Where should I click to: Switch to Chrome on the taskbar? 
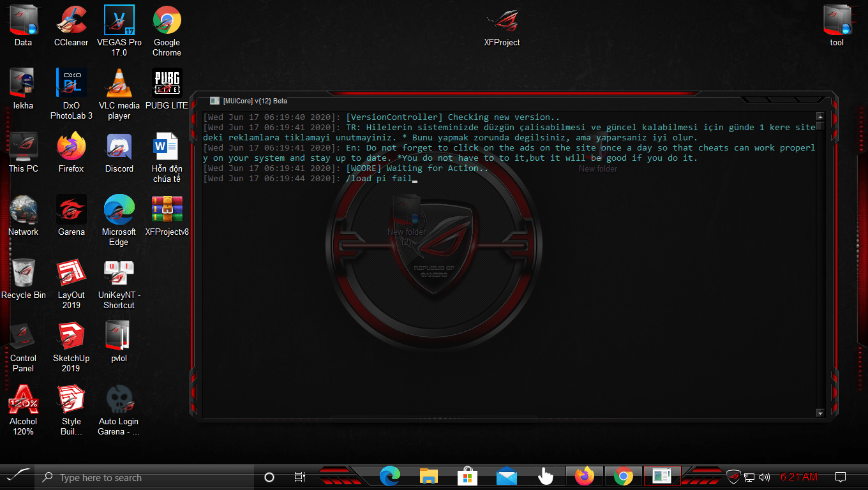[623, 477]
